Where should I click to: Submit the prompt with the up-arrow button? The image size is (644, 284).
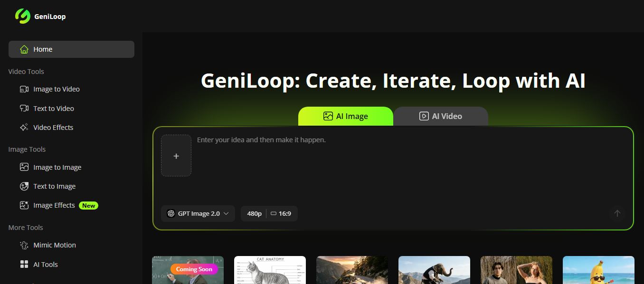617,213
